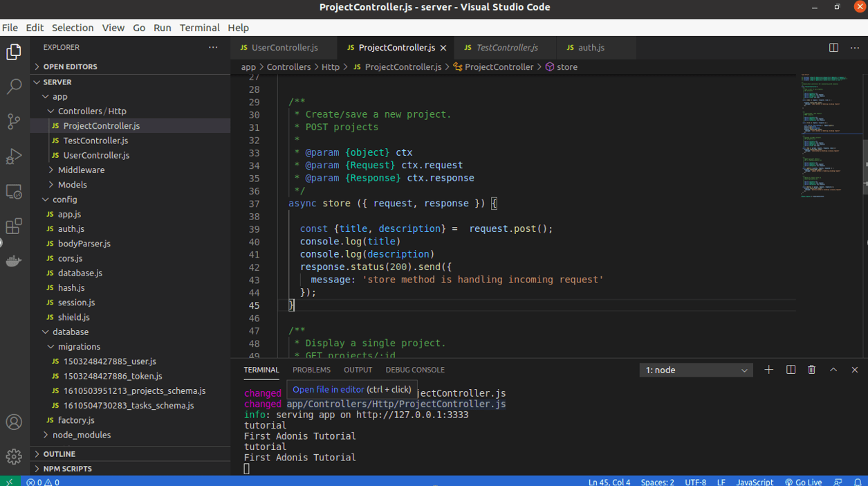Click the ProjectController.js file link in terminal
Image resolution: width=868 pixels, height=486 pixels.
tap(396, 404)
